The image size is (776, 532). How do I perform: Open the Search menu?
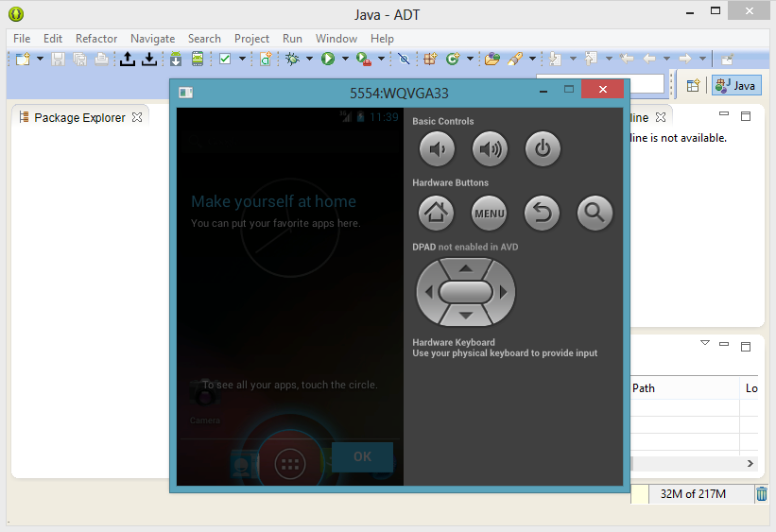(204, 39)
